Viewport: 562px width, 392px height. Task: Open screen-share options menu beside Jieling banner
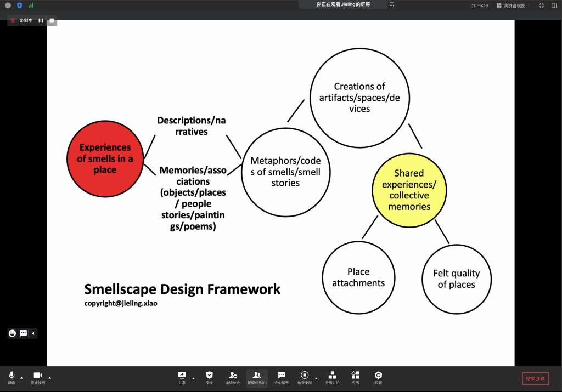392,4
